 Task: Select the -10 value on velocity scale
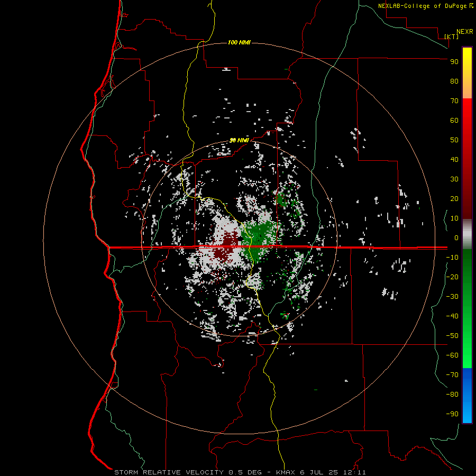(452, 258)
